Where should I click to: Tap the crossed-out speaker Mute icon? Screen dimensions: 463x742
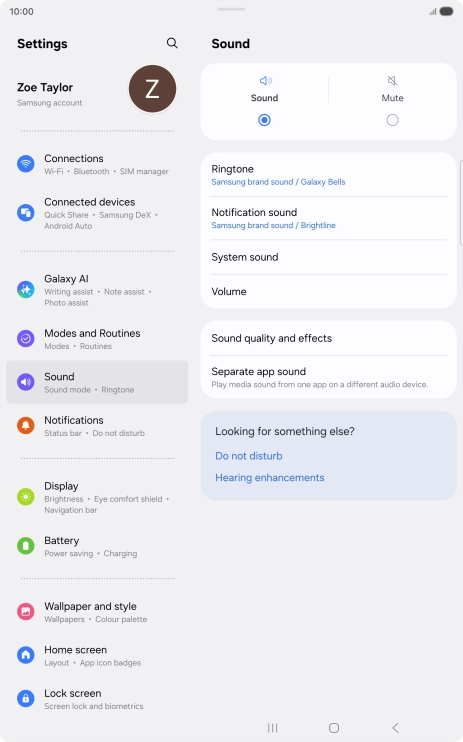(392, 80)
